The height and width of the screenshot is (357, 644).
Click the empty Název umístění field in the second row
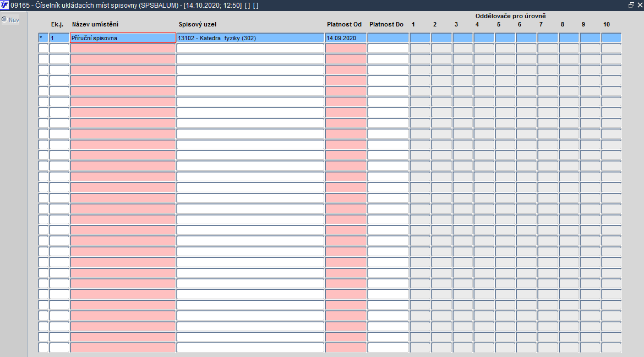[123, 48]
